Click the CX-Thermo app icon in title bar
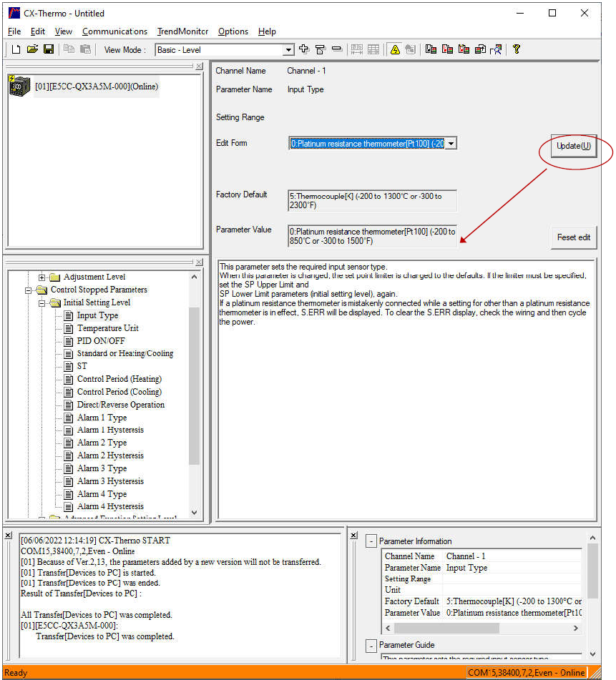 click(14, 13)
